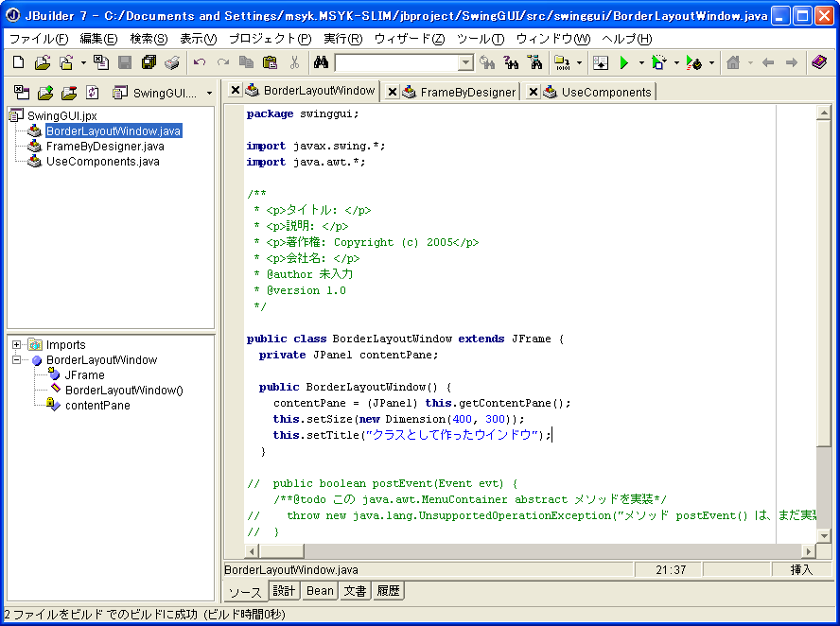Click the Paste clipboard icon
840x626 pixels.
[270, 62]
